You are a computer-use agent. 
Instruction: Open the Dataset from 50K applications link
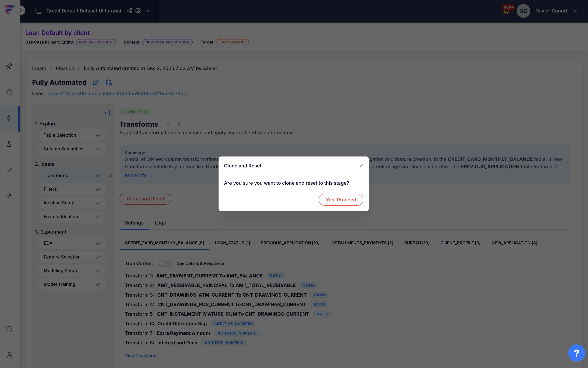click(x=117, y=93)
